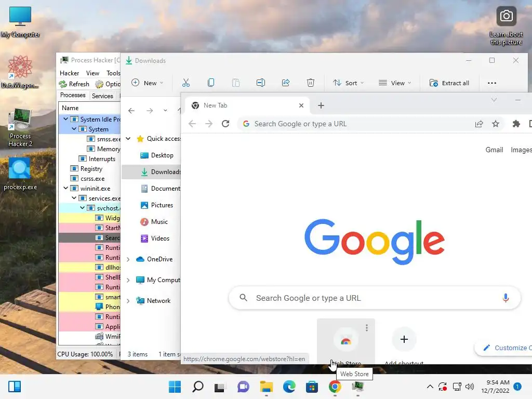Collapse the wininit.exe process tree
This screenshot has width=532, height=399.
[65, 188]
